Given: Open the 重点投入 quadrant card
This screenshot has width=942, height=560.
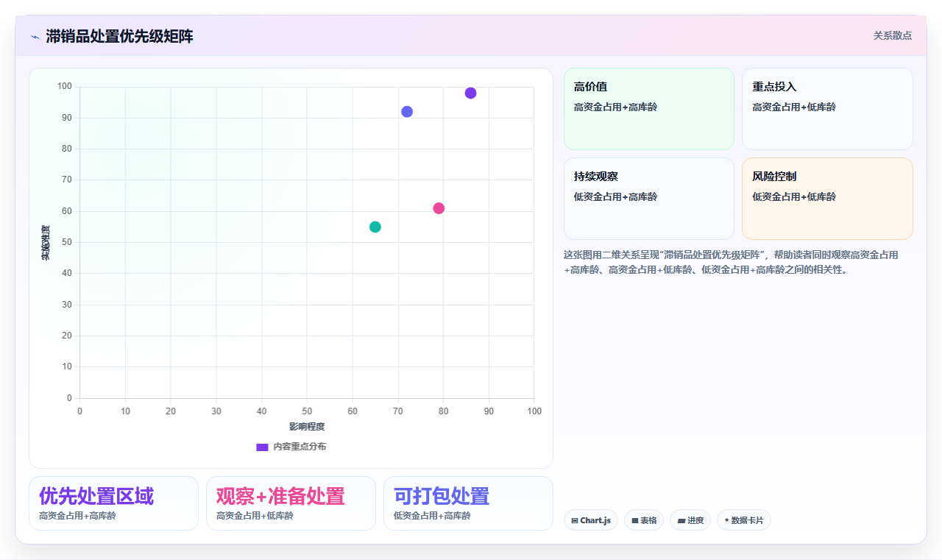Looking at the screenshot, I should pos(827,109).
